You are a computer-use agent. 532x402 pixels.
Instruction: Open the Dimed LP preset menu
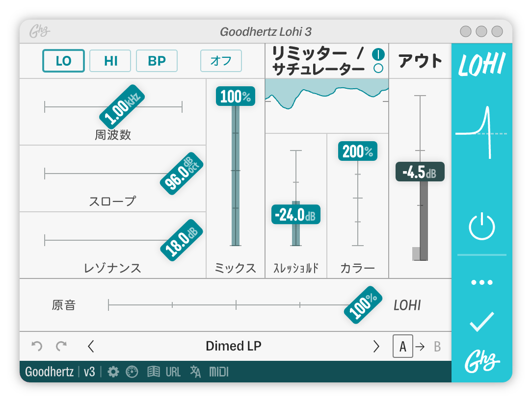click(234, 346)
